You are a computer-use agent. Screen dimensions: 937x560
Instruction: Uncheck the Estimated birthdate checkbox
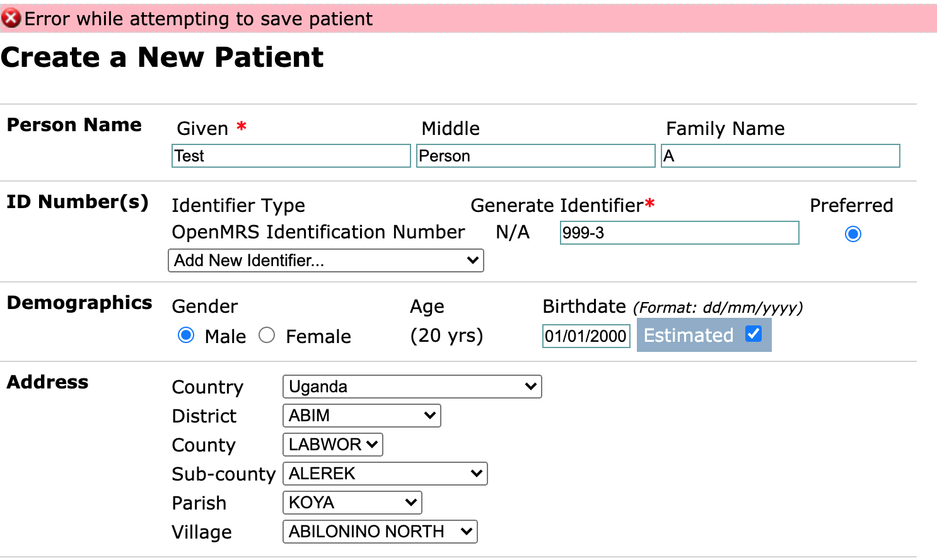(754, 334)
